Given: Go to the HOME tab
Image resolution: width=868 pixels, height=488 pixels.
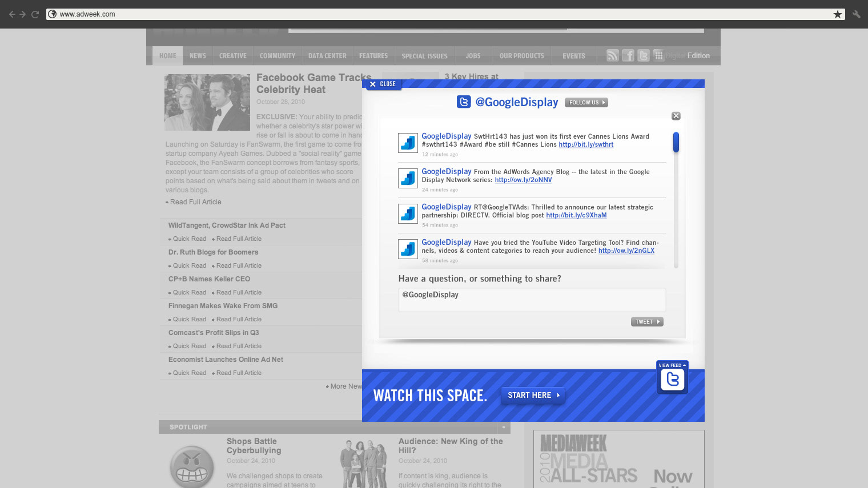Looking at the screenshot, I should pos(168,56).
